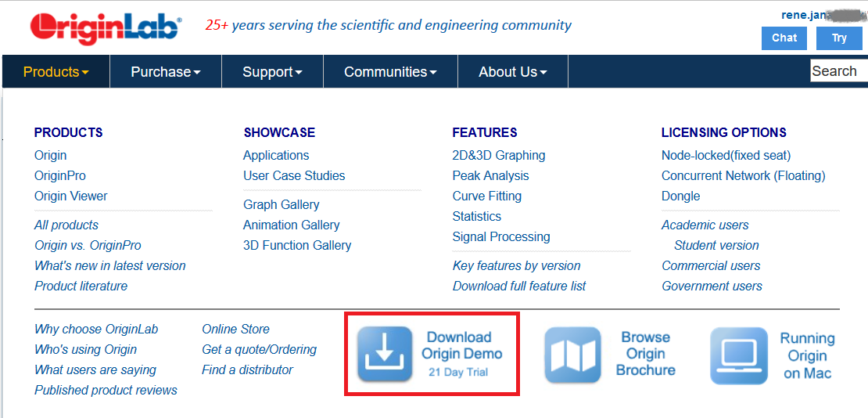The image size is (868, 418).
Task: Click What's new in latest version
Action: click(110, 265)
